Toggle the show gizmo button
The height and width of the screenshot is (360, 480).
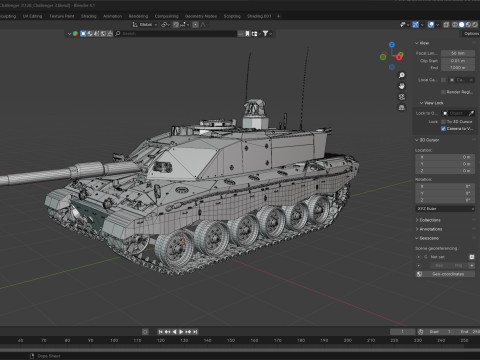[415, 25]
